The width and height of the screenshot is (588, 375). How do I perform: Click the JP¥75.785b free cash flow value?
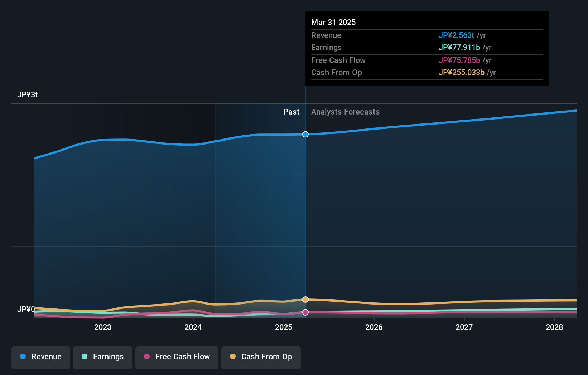[459, 60]
